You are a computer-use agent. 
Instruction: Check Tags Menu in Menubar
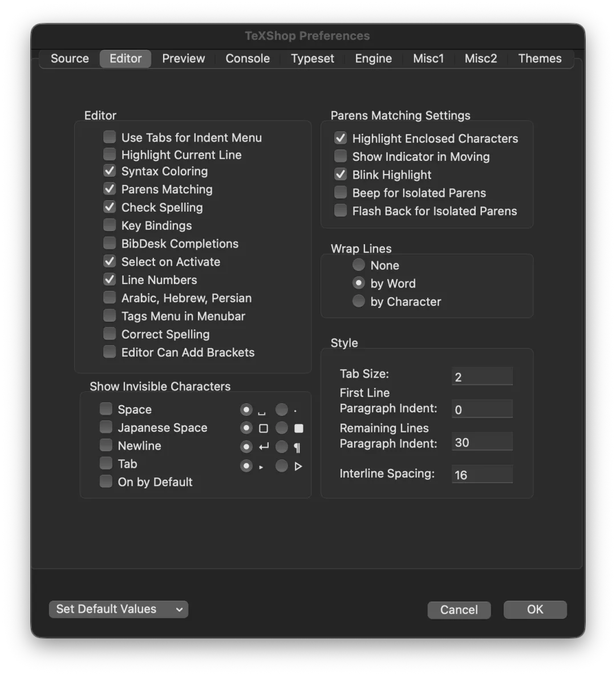pyautogui.click(x=110, y=315)
